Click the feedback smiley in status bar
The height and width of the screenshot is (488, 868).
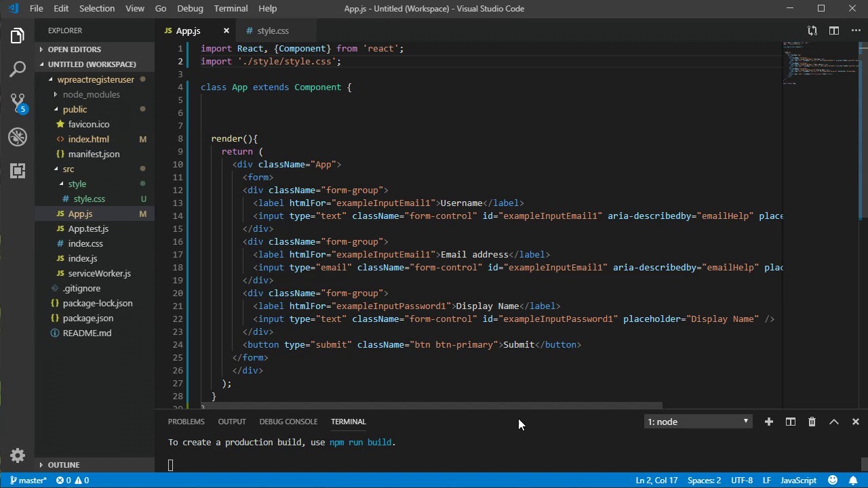(833, 481)
